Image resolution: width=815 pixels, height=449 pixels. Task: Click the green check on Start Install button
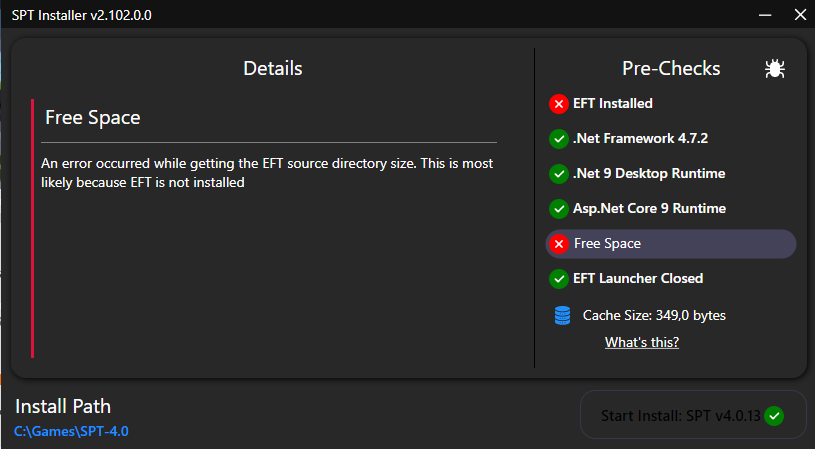click(774, 416)
